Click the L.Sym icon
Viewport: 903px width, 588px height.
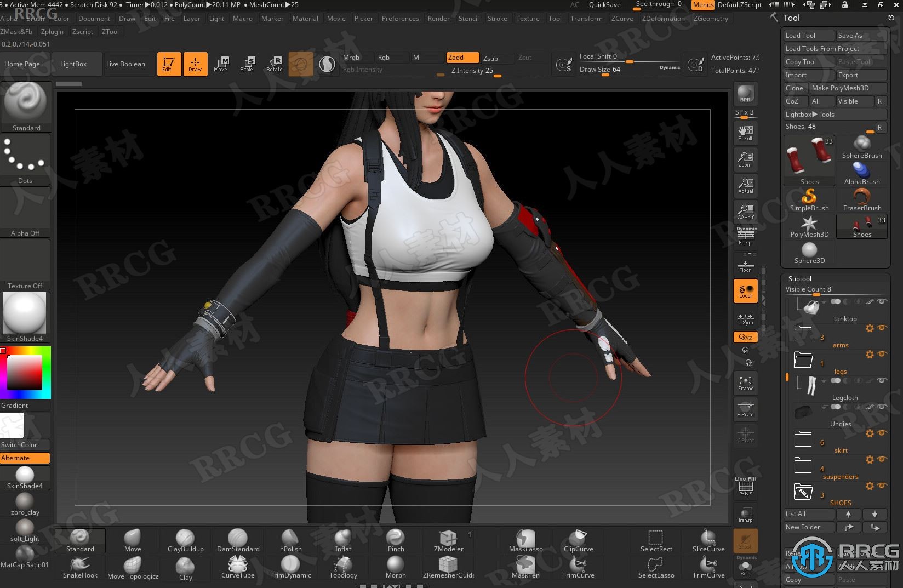coord(745,319)
